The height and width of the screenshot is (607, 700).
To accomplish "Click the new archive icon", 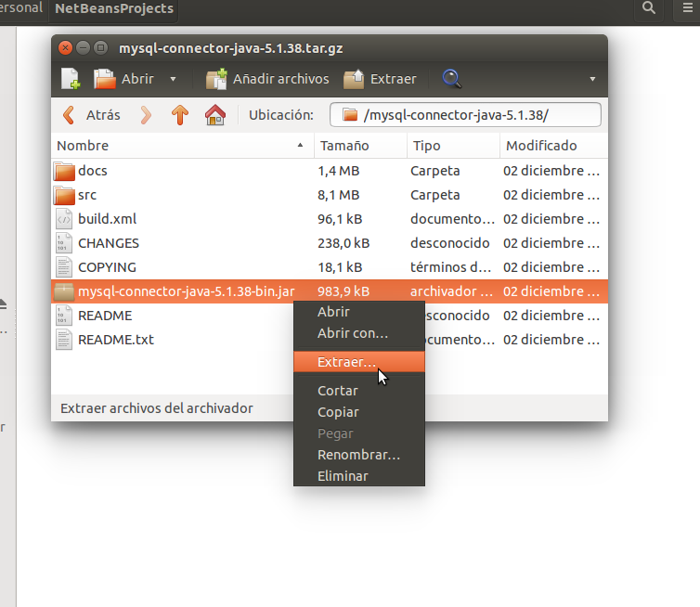I will pyautogui.click(x=71, y=79).
